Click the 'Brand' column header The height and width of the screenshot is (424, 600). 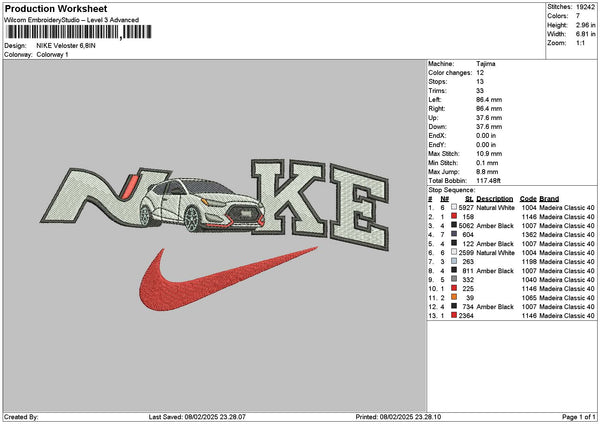[x=549, y=199]
